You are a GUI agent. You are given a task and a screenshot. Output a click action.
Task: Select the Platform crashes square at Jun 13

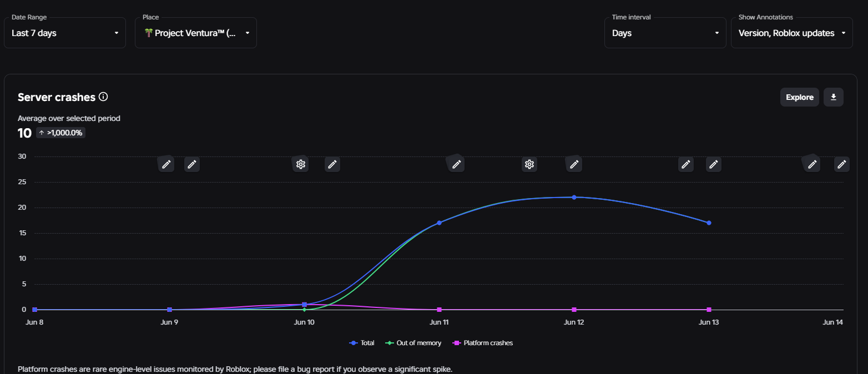[x=709, y=310]
